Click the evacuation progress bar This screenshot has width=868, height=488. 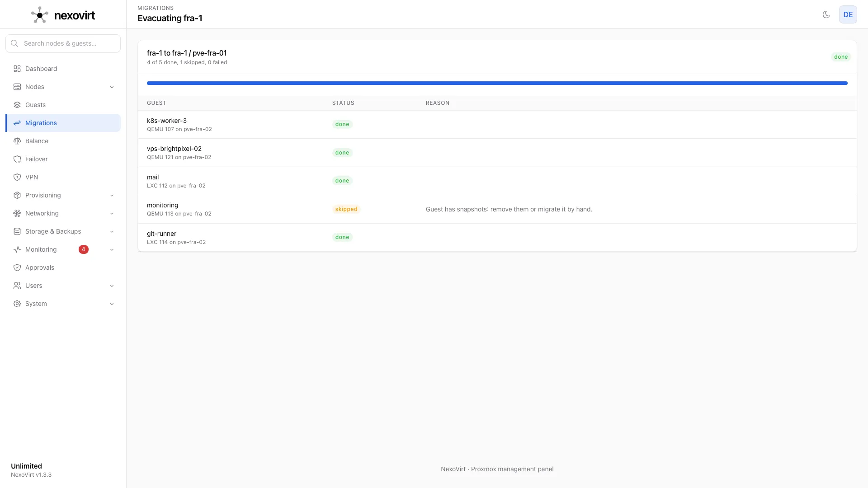pos(497,83)
